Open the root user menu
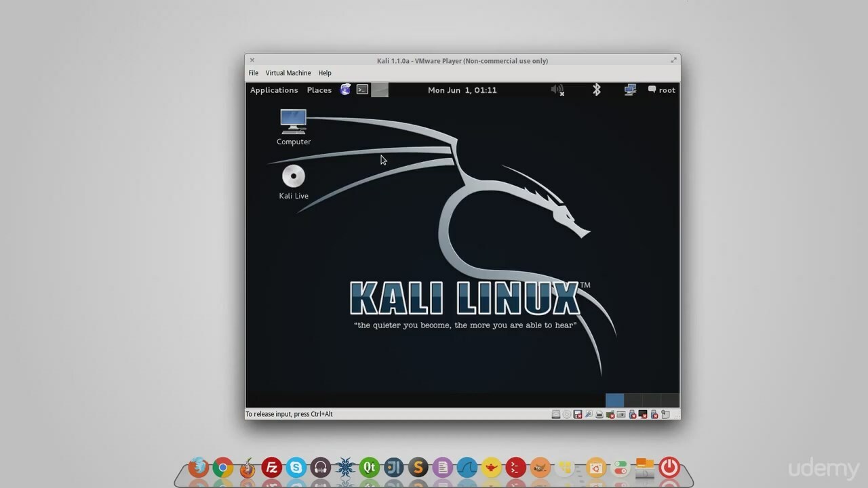 (662, 90)
